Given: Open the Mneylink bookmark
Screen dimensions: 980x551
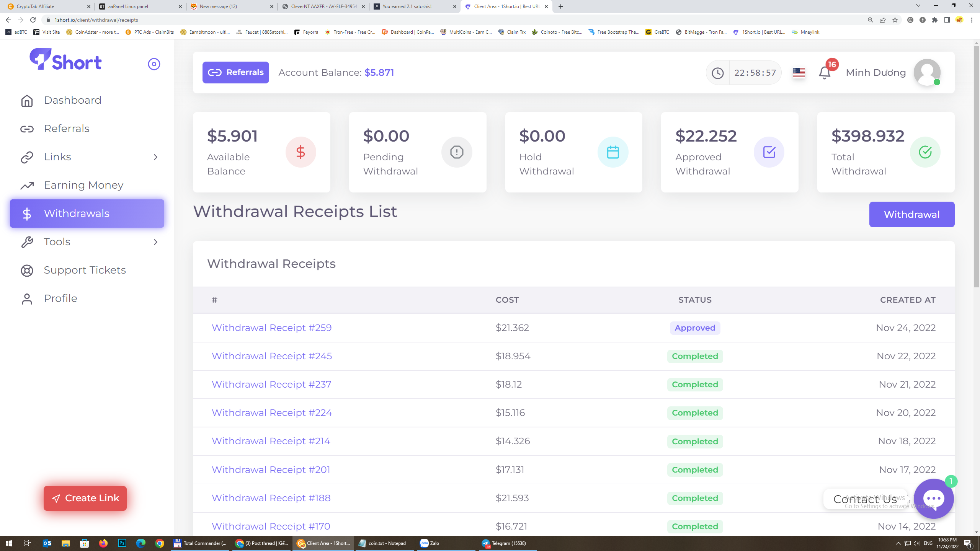Looking at the screenshot, I should click(805, 32).
